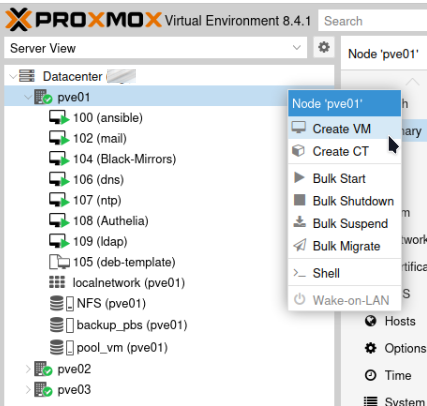This screenshot has height=406, width=427.
Task: Click the Search input field
Action: [372, 21]
